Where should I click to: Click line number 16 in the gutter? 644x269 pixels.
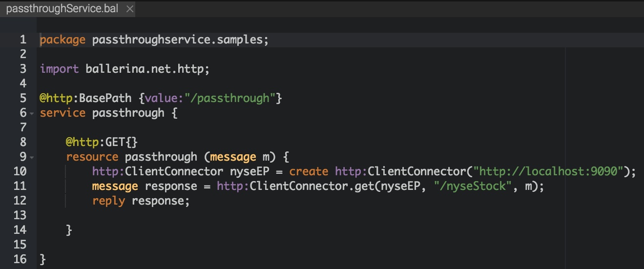(x=20, y=259)
